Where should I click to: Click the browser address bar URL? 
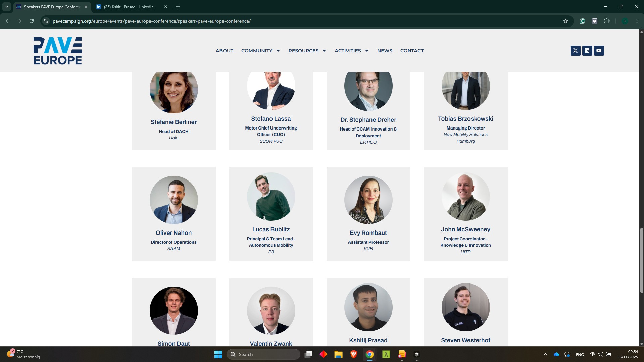pos(152,21)
